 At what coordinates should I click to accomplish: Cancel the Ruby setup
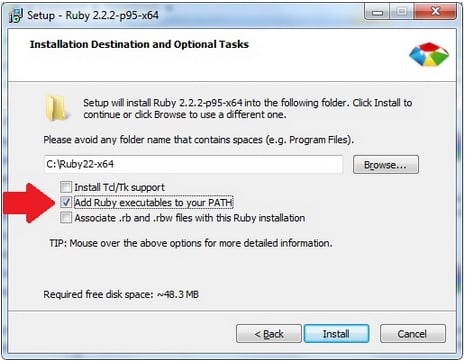(x=412, y=334)
